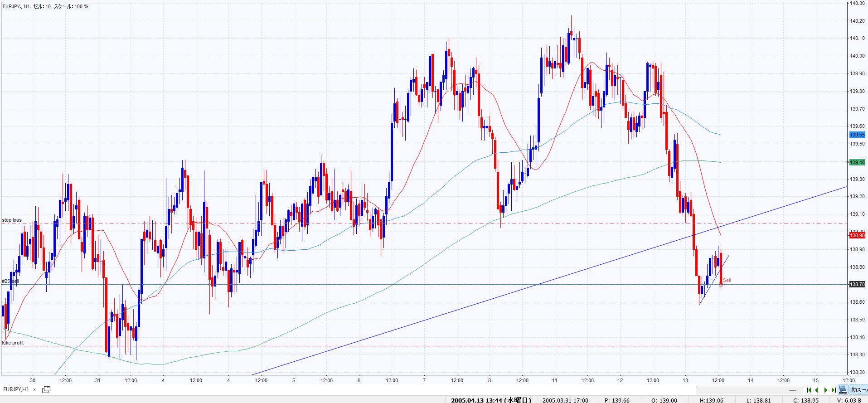868x403 pixels.
Task: Step chart forward one bar with right arrow
Action: (x=825, y=390)
